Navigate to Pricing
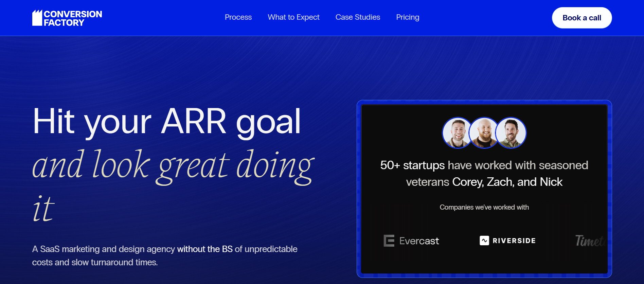The height and width of the screenshot is (284, 644). 408,17
